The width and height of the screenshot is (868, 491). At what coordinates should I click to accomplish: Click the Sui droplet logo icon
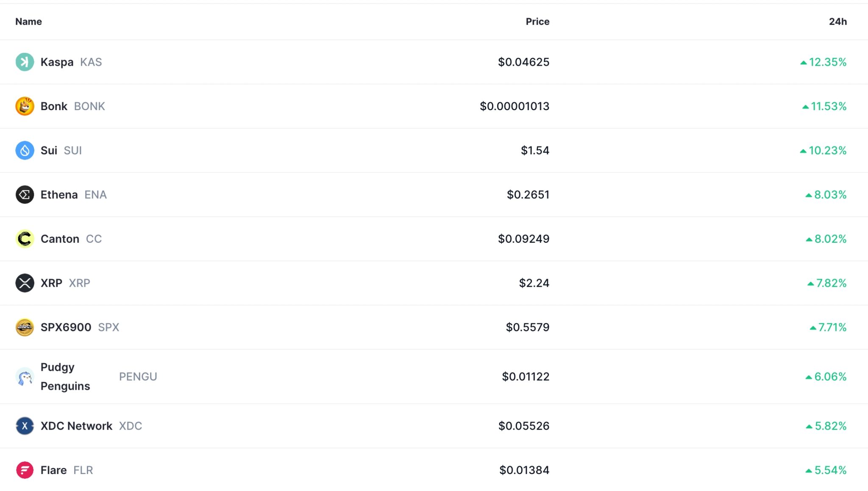[25, 150]
